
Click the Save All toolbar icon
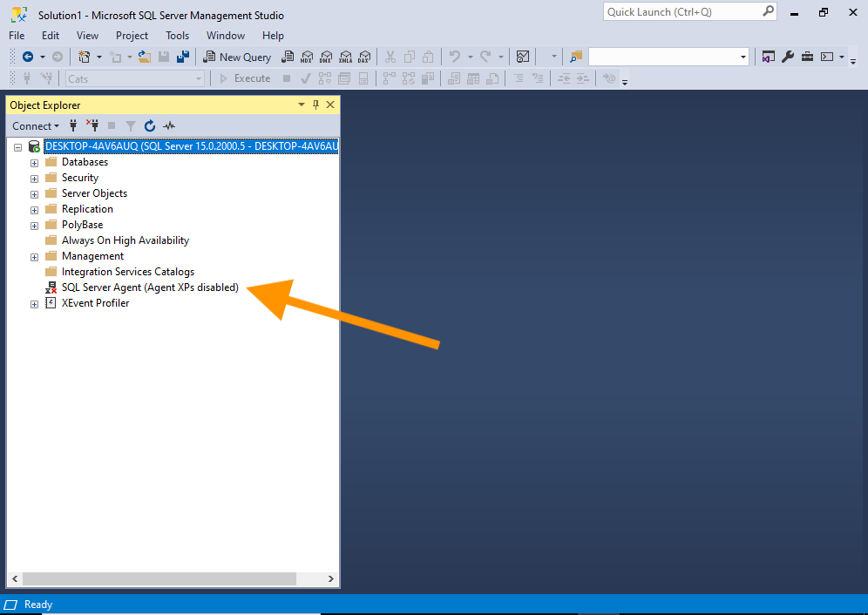tap(183, 57)
